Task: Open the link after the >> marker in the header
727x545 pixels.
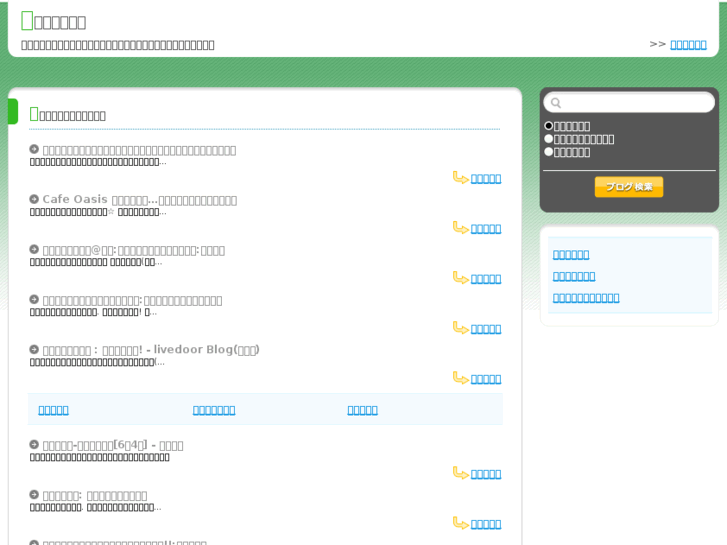Action: click(x=688, y=45)
